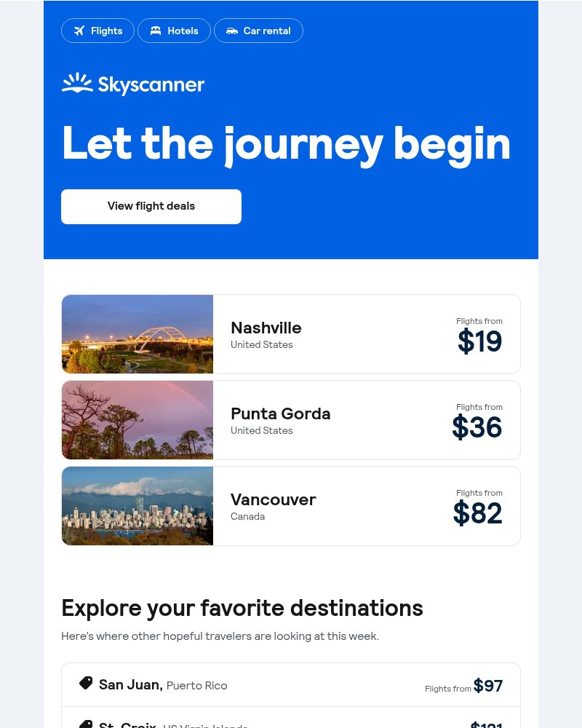
Task: Select the Nashville destination name
Action: (x=266, y=328)
